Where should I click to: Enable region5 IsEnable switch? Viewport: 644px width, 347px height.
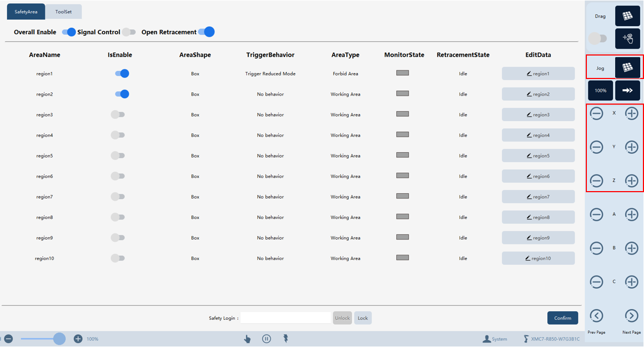[117, 156]
